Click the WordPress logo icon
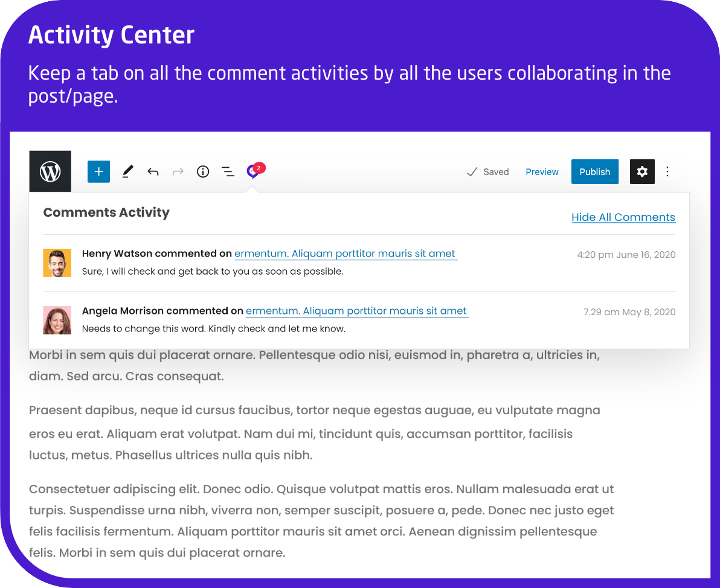Image resolution: width=720 pixels, height=588 pixels. tap(50, 171)
